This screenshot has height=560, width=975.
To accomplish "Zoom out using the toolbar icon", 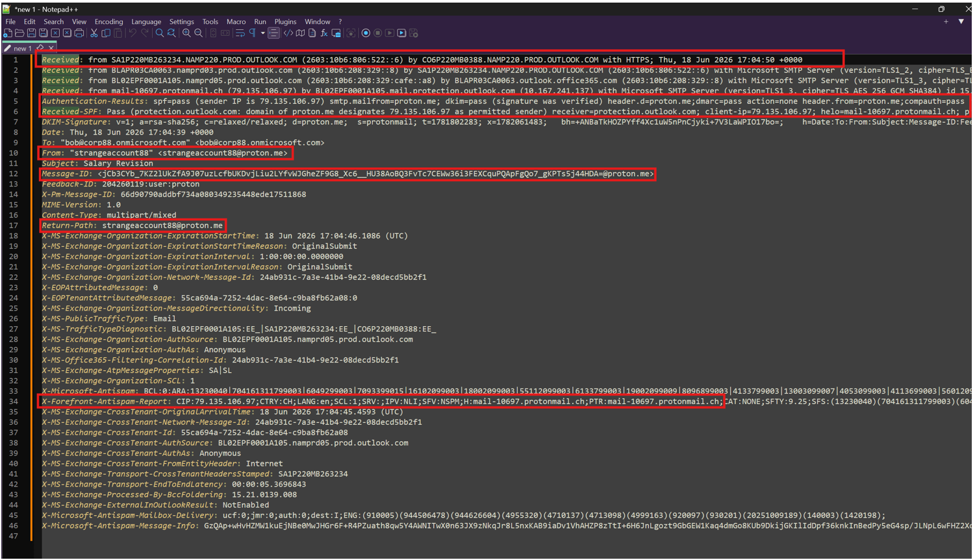I will pyautogui.click(x=198, y=33).
